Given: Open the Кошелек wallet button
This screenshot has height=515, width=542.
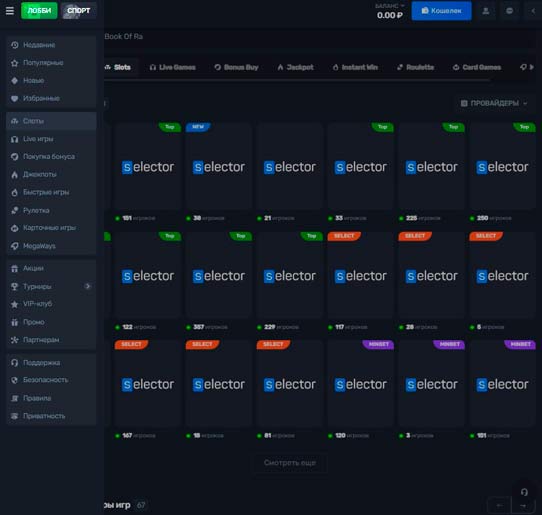Looking at the screenshot, I should tap(441, 11).
